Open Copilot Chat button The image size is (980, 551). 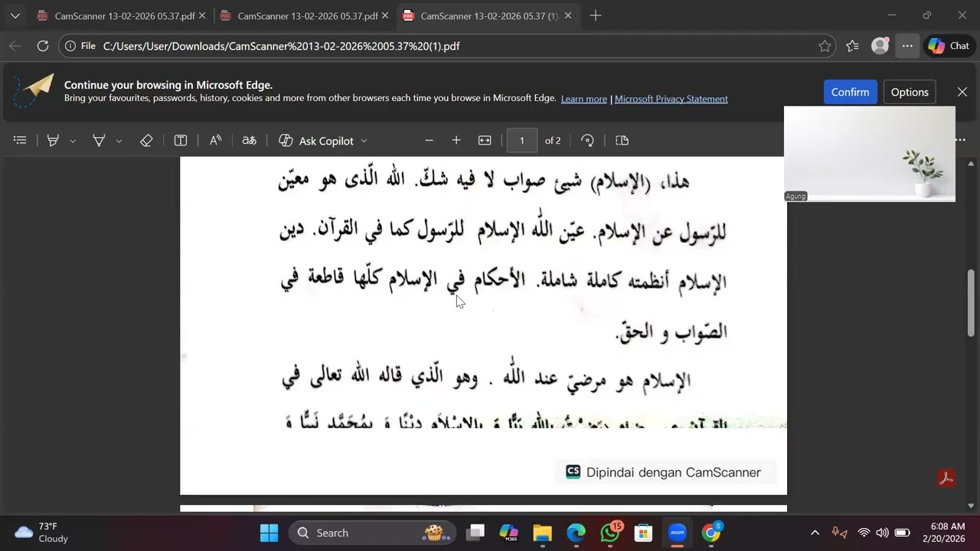coord(949,46)
